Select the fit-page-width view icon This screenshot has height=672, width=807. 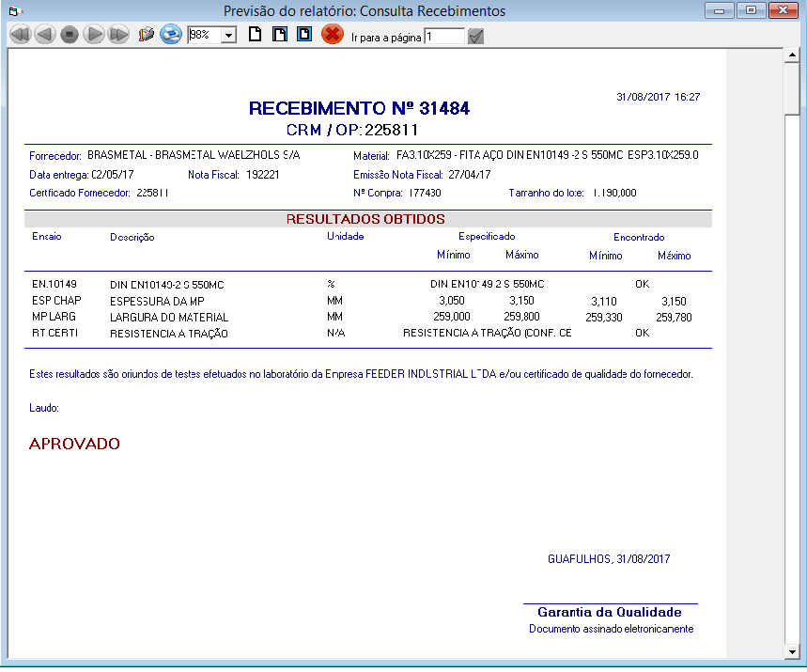click(279, 35)
